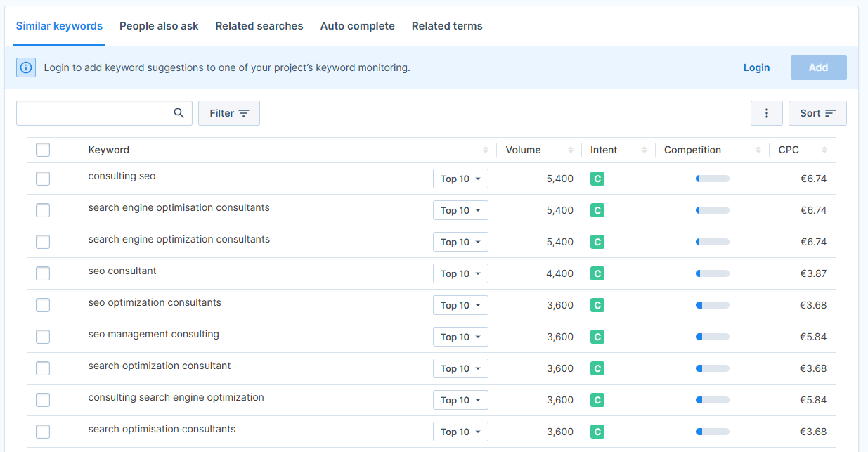Click competition bar for consulting seo
Image resolution: width=868 pixels, height=452 pixels.
point(713,179)
